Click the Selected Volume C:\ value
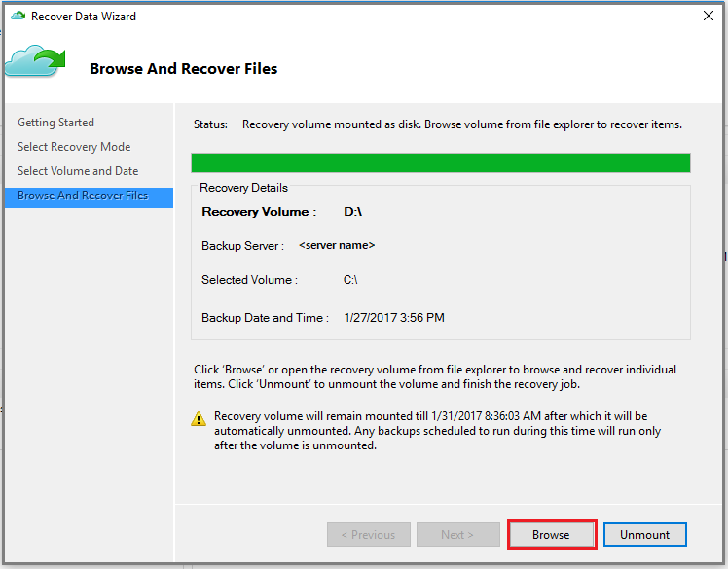 [x=350, y=280]
